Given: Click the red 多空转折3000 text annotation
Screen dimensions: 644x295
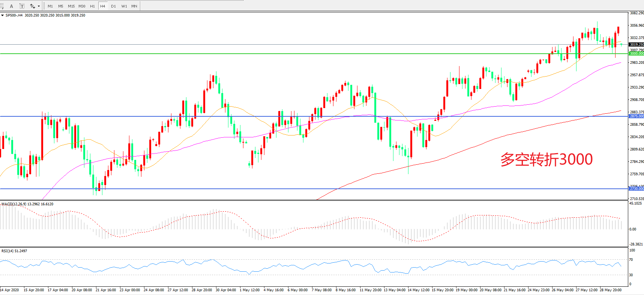Looking at the screenshot, I should click(546, 160).
